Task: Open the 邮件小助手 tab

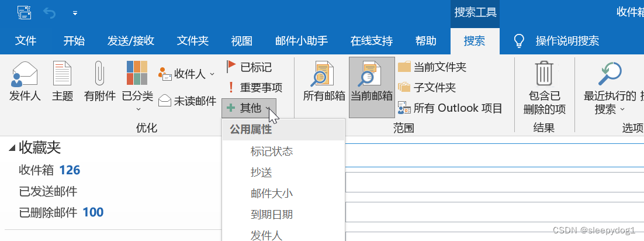Action: coord(302,41)
